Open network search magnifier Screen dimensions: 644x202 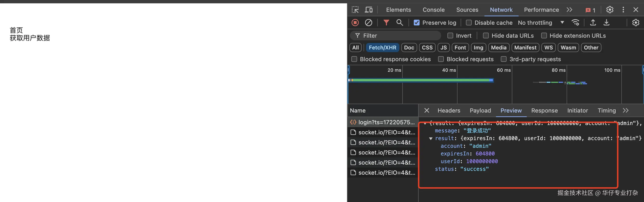point(400,23)
